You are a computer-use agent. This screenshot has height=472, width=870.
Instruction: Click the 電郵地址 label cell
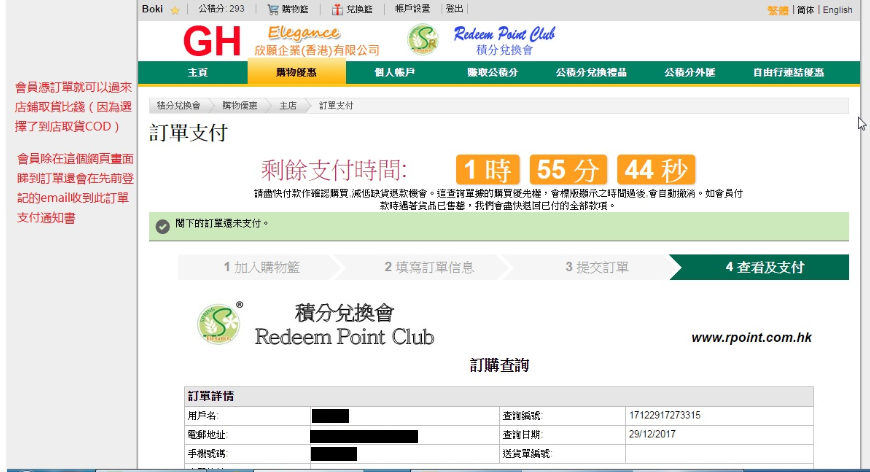coord(247,435)
